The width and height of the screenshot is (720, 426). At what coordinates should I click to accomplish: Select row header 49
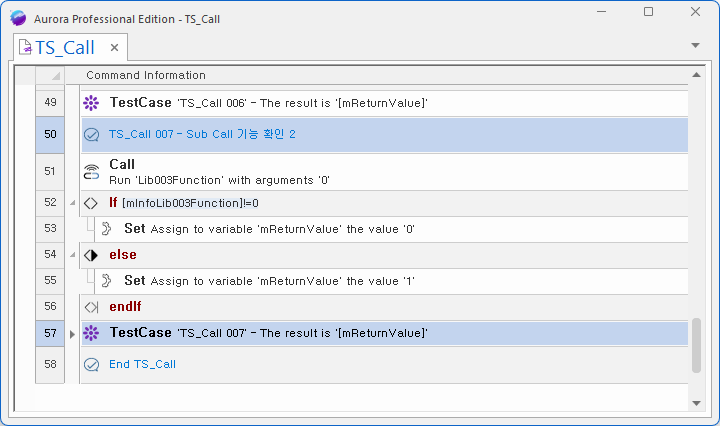(x=50, y=102)
